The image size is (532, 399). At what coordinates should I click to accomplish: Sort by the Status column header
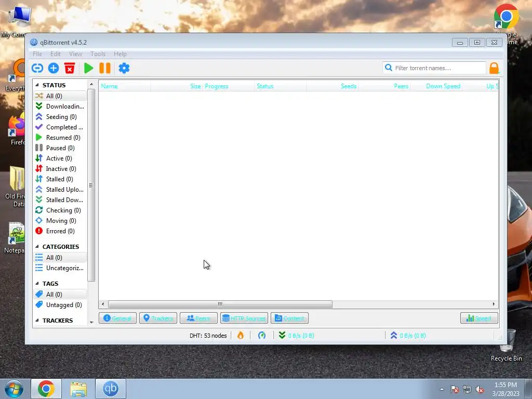280,86
